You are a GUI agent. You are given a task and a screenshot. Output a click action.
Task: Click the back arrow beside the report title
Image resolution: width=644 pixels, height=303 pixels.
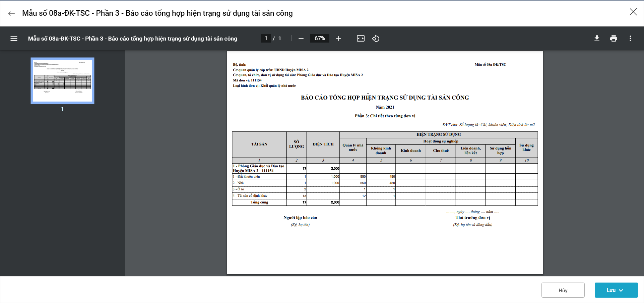point(11,13)
